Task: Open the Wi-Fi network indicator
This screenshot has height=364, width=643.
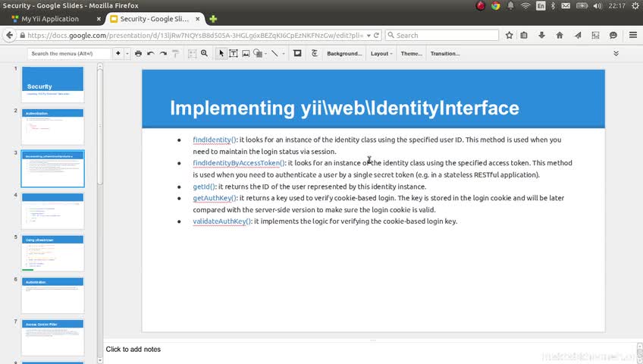Action: point(525,6)
